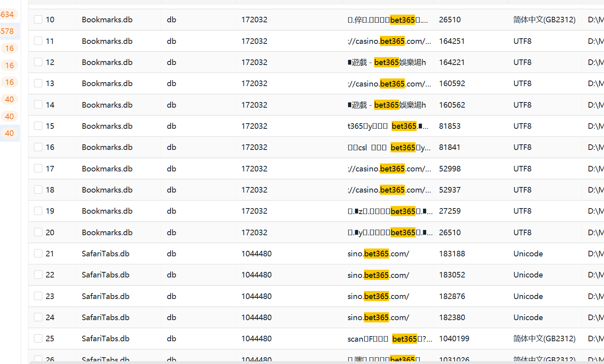Use the horizontal scrollbar below the table

[x=317, y=362]
